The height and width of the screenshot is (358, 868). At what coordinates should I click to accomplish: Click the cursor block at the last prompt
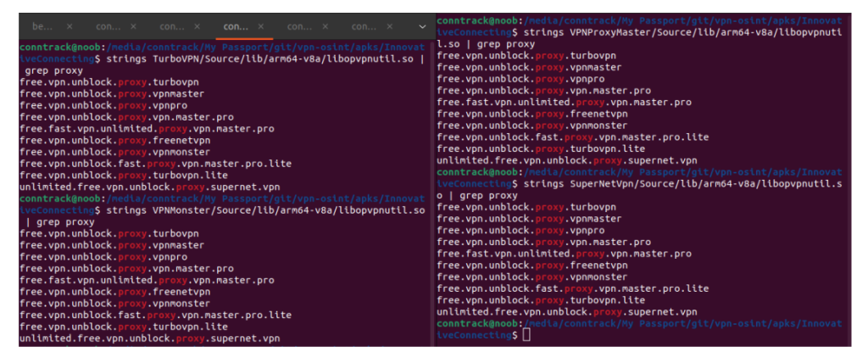[526, 335]
